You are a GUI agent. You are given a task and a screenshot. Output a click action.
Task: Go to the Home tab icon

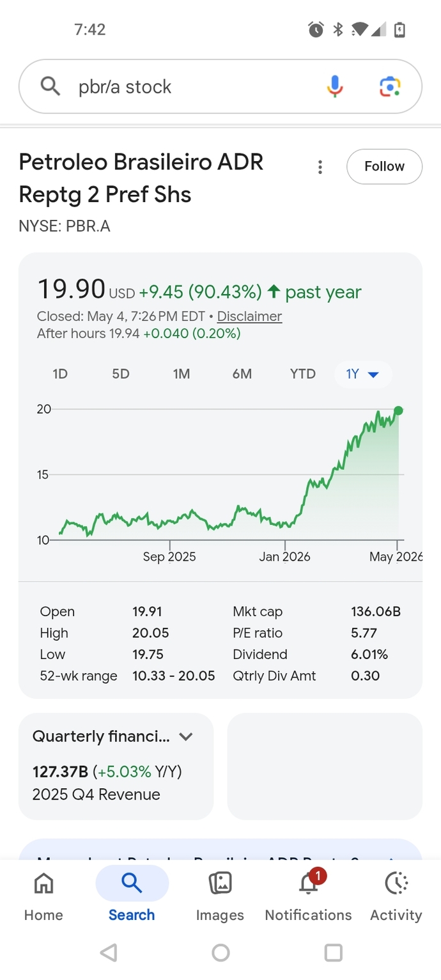coord(43,883)
